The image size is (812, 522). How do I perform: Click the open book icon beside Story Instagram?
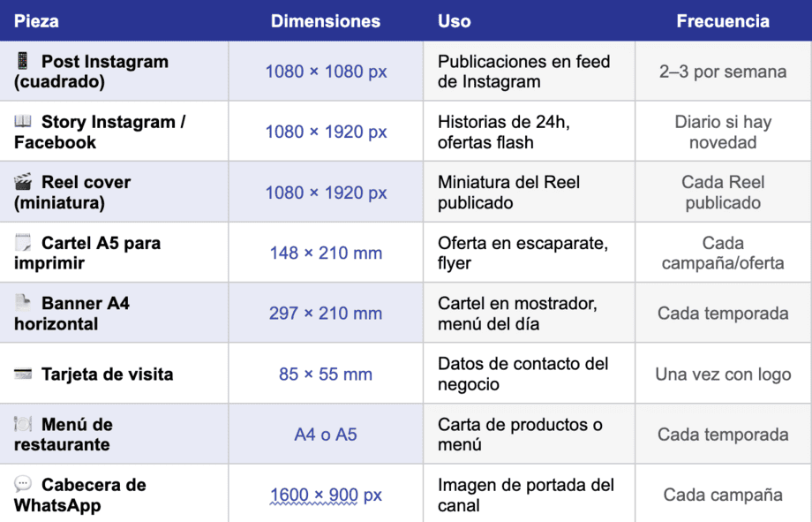pos(23,121)
